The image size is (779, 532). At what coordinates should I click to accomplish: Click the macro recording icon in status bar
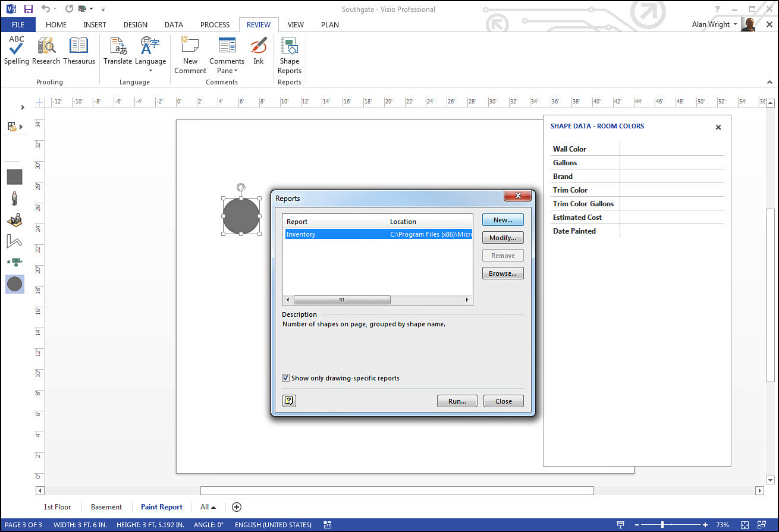point(328,525)
